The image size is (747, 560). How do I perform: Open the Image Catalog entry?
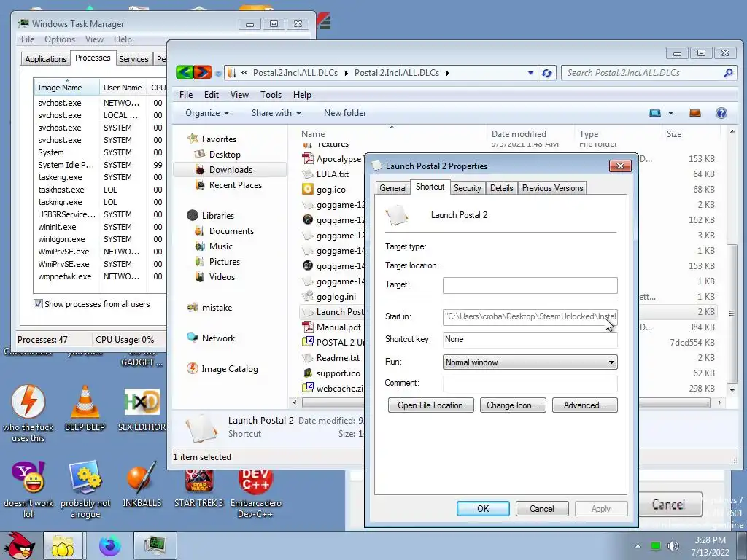tap(222, 368)
